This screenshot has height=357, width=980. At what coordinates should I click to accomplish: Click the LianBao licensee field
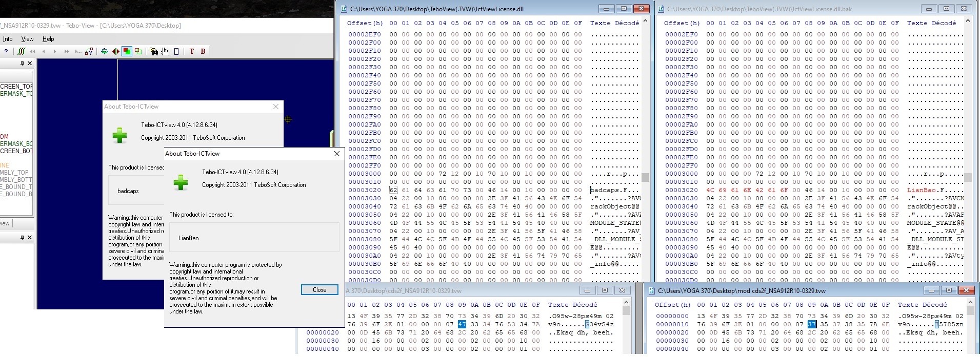[x=254, y=237]
